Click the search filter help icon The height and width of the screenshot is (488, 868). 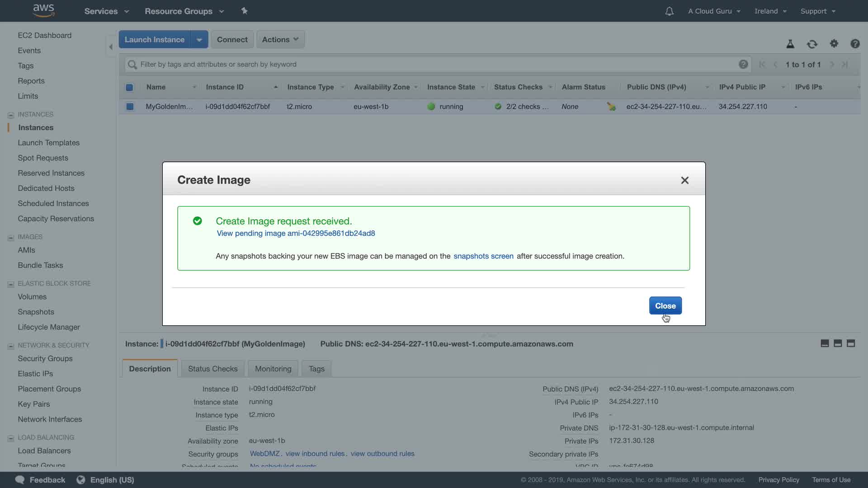pyautogui.click(x=743, y=64)
